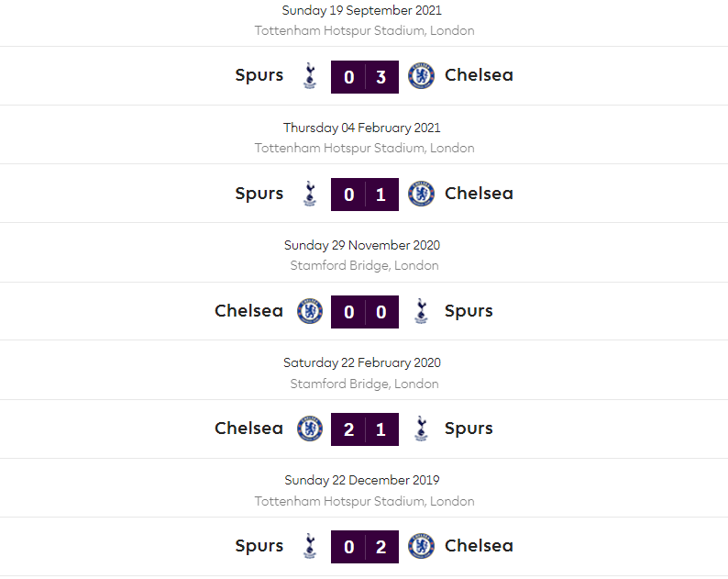Screen dimensions: 728x579
Task: Click Chelsea crest in 19 September 2021 match
Action: coord(421,76)
